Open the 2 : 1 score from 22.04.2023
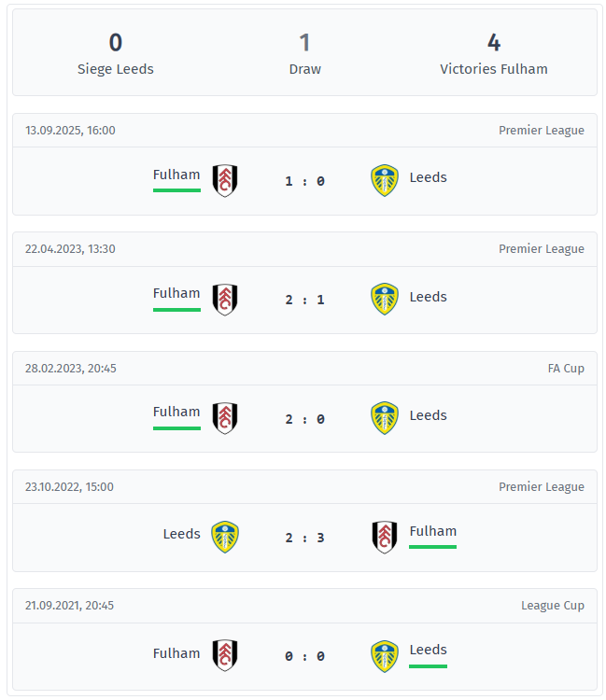 [304, 300]
